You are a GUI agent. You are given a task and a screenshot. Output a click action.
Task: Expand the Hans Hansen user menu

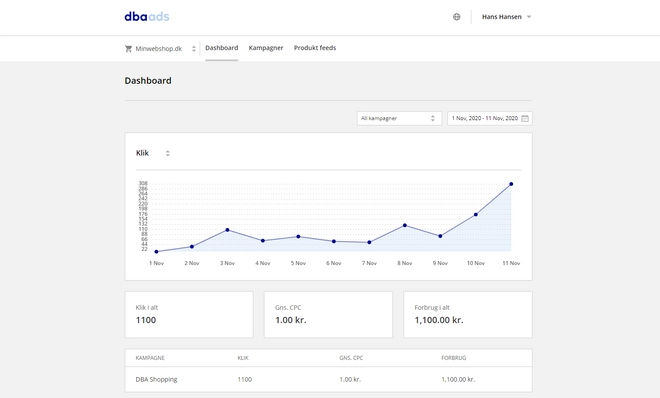point(506,17)
